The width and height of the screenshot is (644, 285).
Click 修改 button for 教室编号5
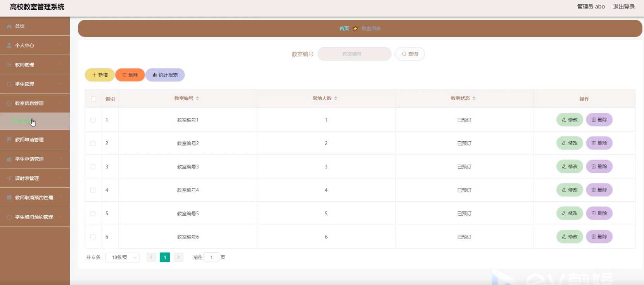[x=570, y=214]
